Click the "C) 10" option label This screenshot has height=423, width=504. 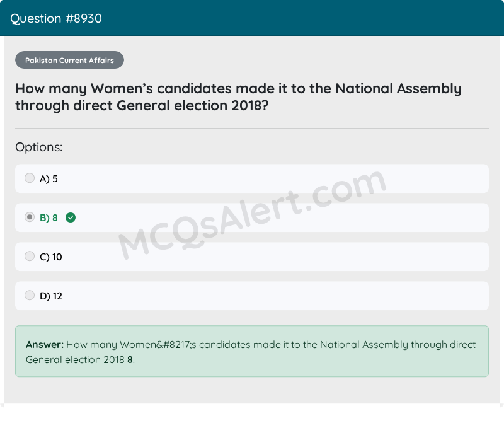click(x=50, y=257)
